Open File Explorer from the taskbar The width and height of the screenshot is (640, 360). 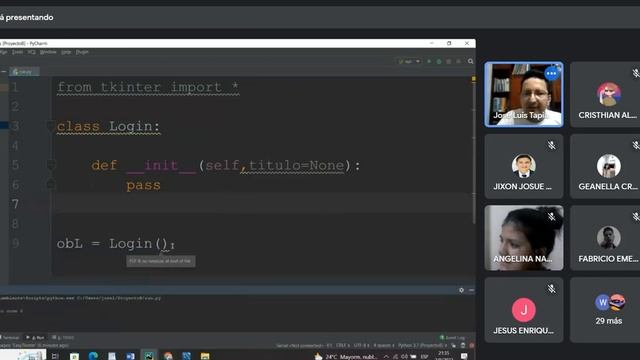pos(205,356)
